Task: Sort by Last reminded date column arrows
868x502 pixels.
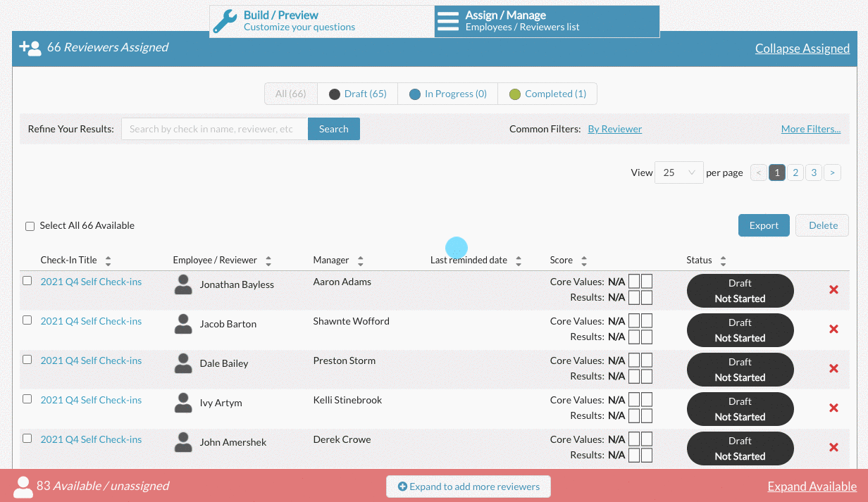Action: pos(519,261)
